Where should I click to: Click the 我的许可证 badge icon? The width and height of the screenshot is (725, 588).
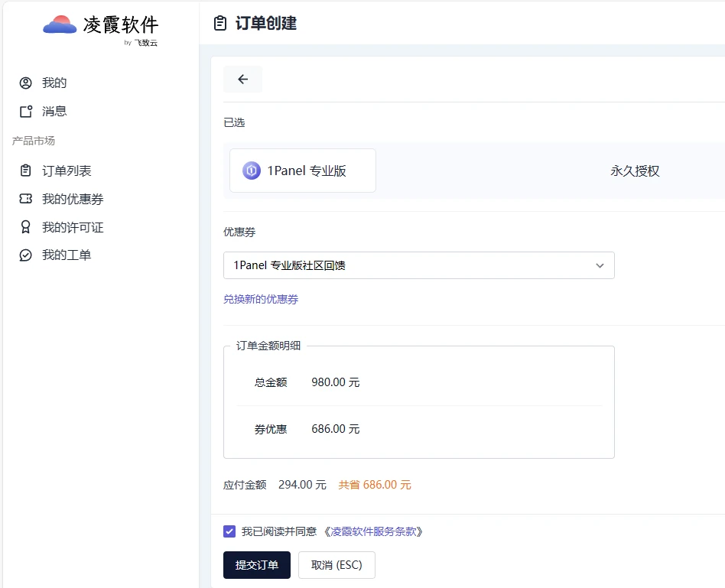26,227
